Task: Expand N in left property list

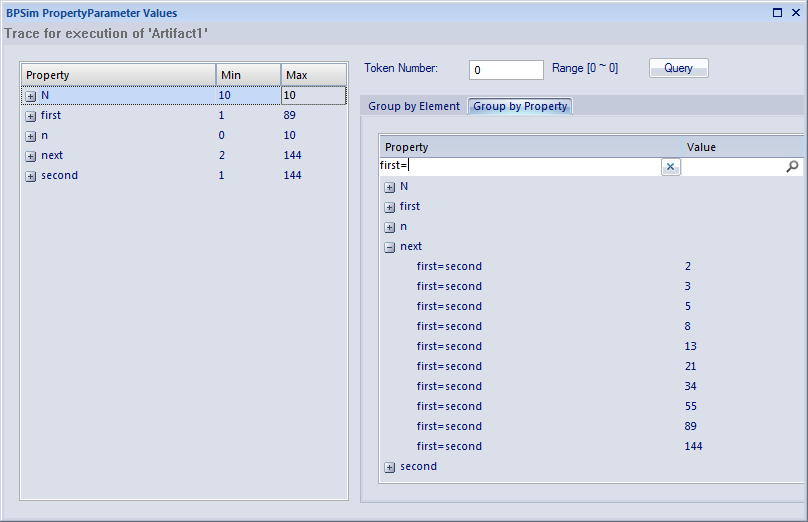Action: pos(31,96)
